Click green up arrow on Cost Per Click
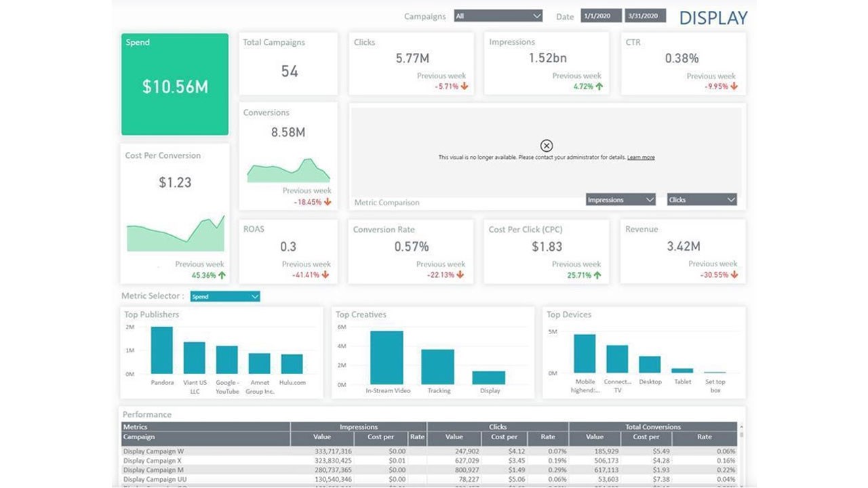Image resolution: width=868 pixels, height=488 pixels. click(x=597, y=275)
